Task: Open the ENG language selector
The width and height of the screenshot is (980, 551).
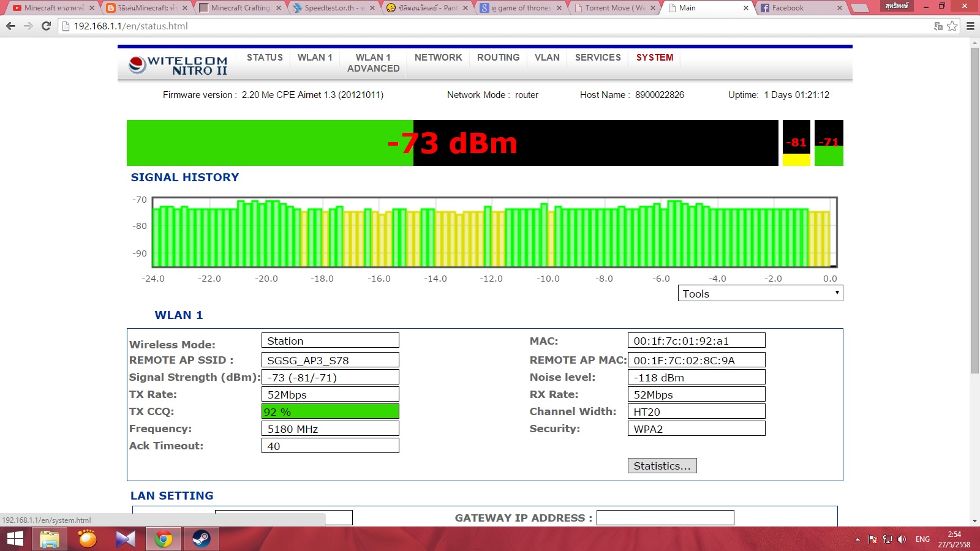Action: click(922, 539)
